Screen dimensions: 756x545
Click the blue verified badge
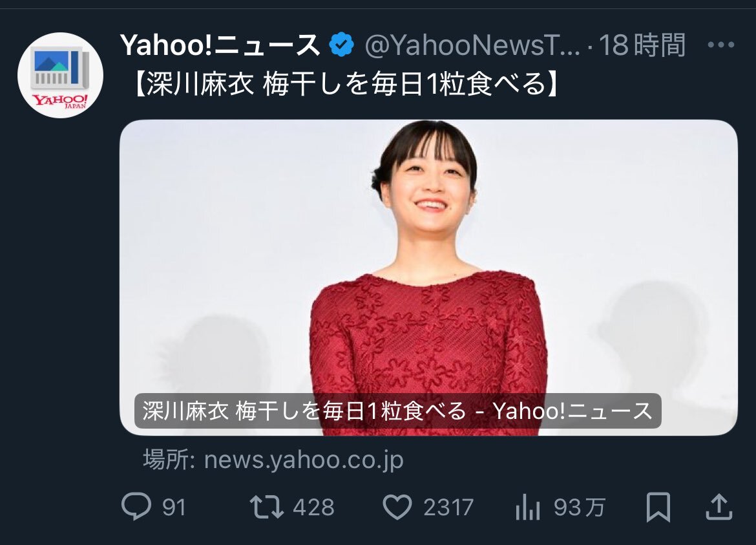coord(341,45)
